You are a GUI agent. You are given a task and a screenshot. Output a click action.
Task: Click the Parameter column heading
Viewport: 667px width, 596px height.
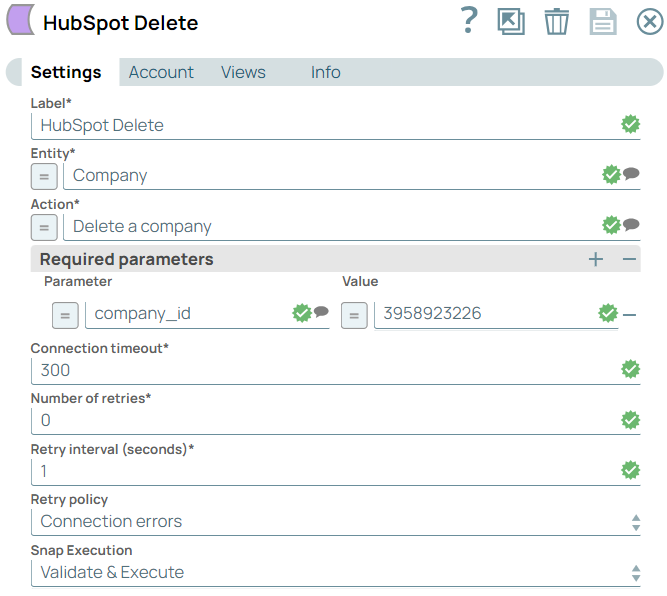pos(78,282)
